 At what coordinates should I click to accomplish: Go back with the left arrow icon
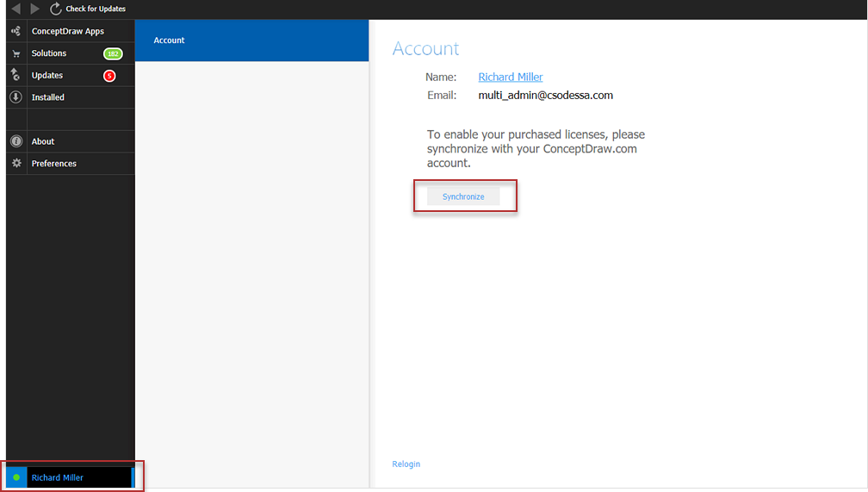[x=16, y=9]
